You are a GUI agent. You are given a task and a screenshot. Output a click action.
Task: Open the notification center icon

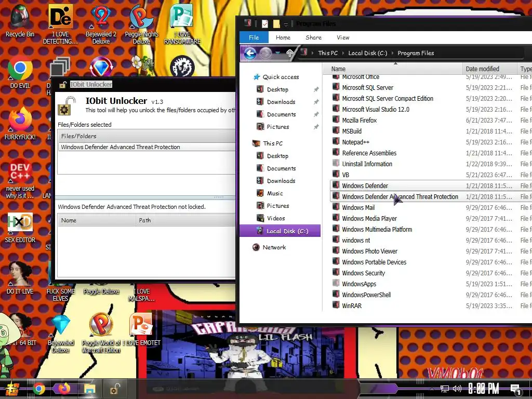(x=516, y=389)
